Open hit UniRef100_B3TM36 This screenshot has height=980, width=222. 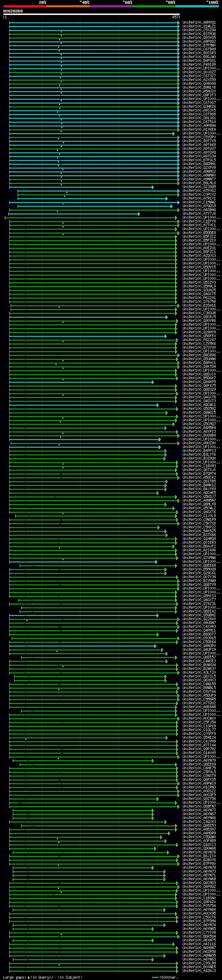coord(199,34)
